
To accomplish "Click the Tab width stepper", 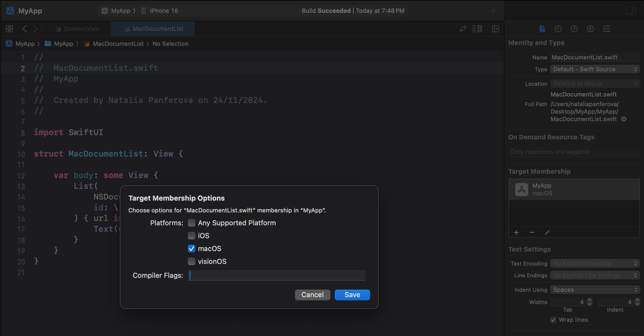I will pos(590,302).
